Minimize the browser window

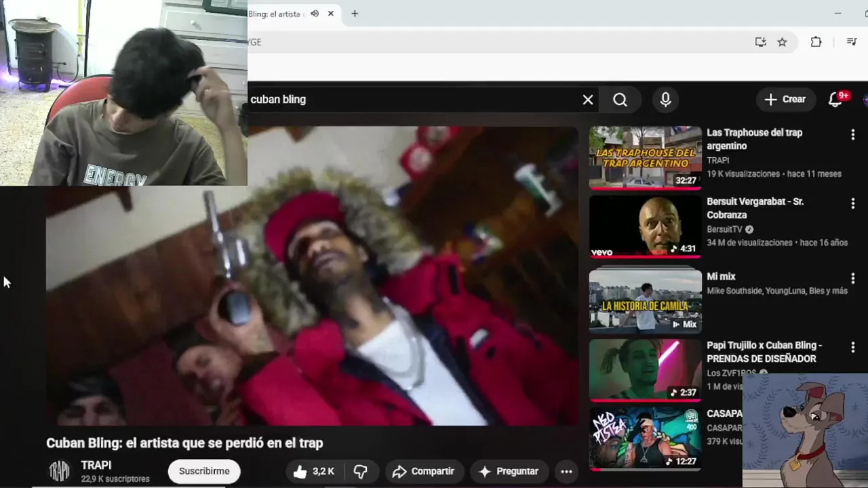[x=837, y=14]
